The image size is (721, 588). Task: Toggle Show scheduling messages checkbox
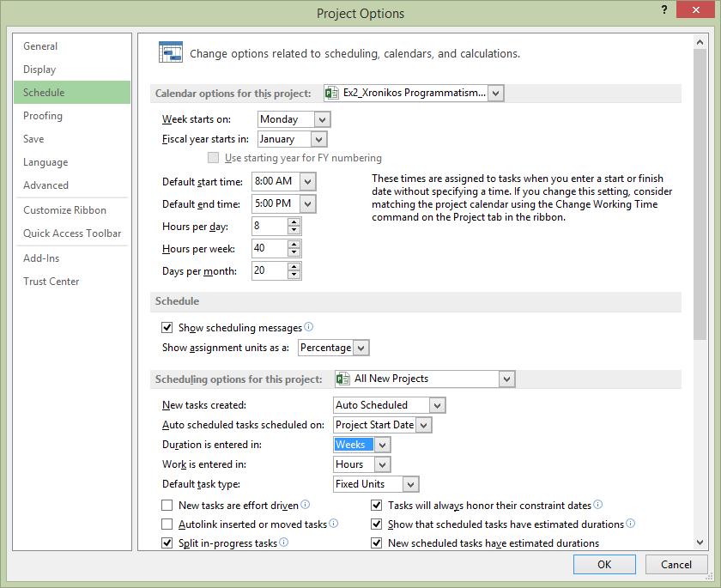167,328
